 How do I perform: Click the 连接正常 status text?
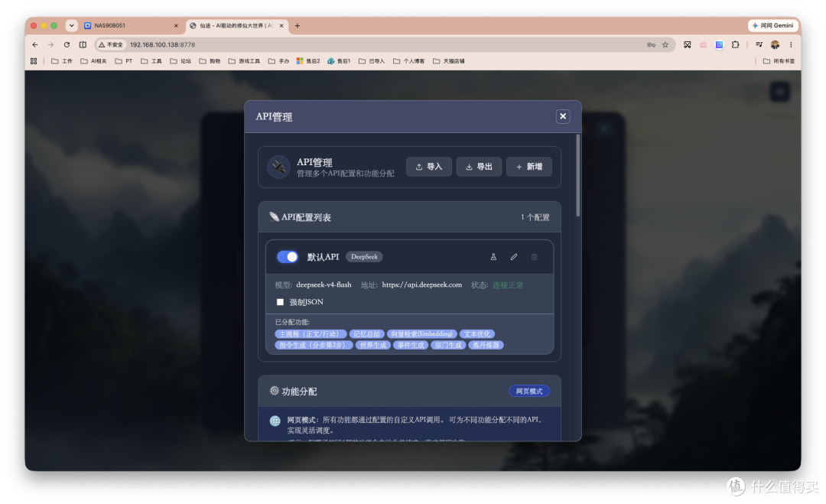click(x=508, y=285)
